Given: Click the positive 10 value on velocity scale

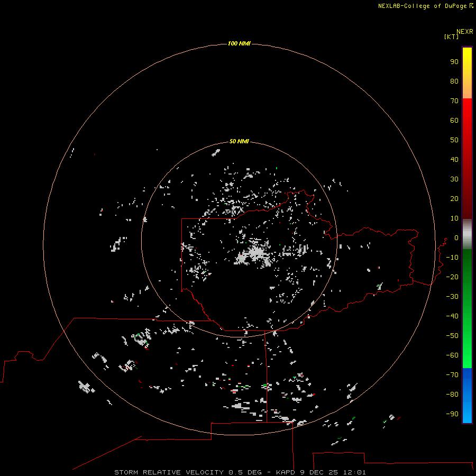Looking at the screenshot, I should (454, 218).
